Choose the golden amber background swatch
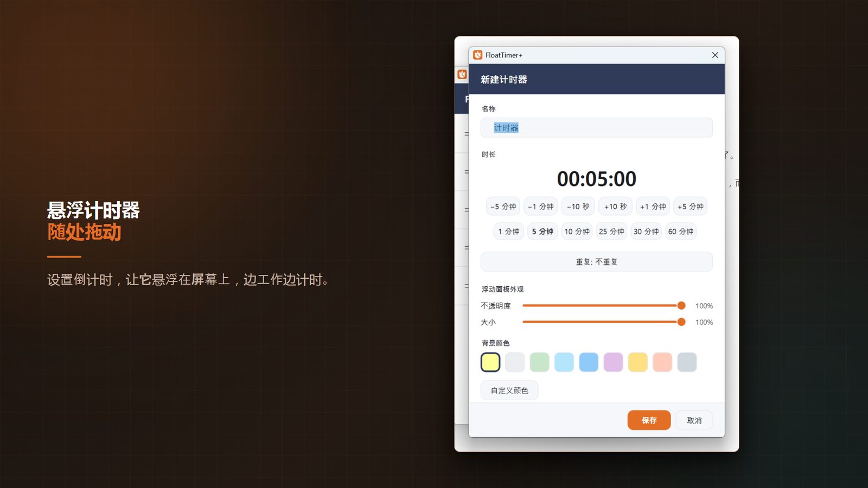Image resolution: width=868 pixels, height=488 pixels. coord(638,362)
